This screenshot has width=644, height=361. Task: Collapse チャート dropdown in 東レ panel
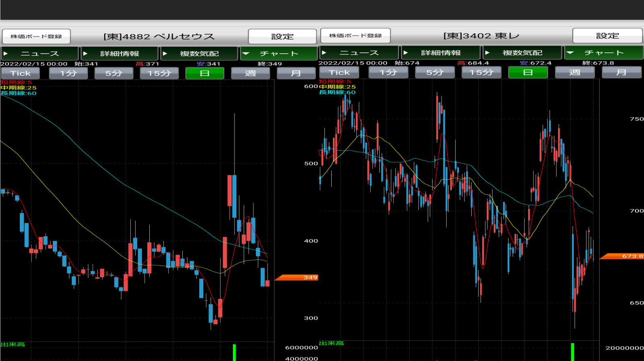(x=604, y=53)
